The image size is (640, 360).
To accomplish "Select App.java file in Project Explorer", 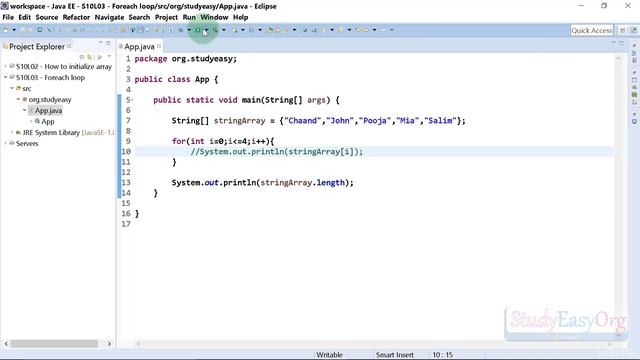I will point(48,110).
